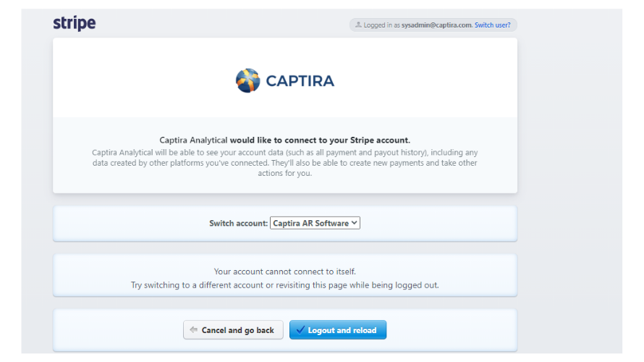Screen dimensions: 644x362
Task: Click the checkmark icon on Logout and reload
Action: pos(300,330)
